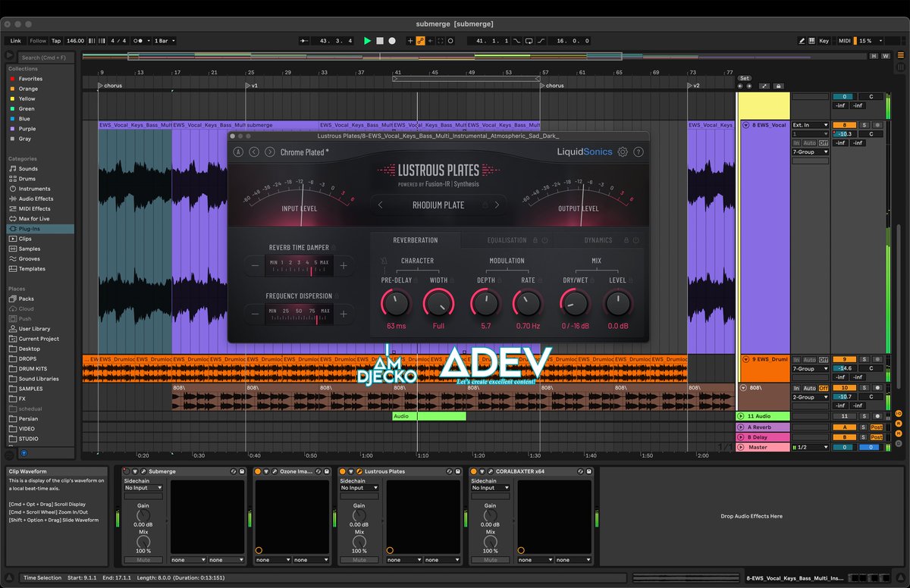Click the Tap tempo button
The height and width of the screenshot is (588, 910).
pos(56,41)
